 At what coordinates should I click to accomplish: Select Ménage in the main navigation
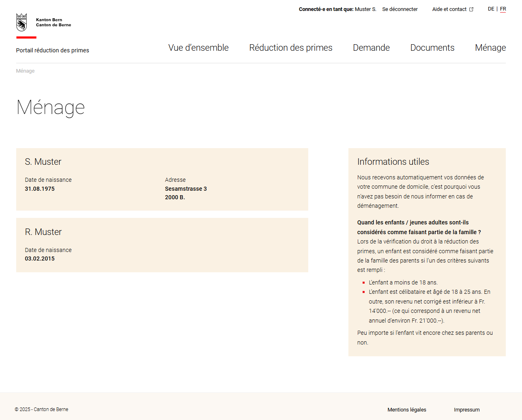point(490,48)
